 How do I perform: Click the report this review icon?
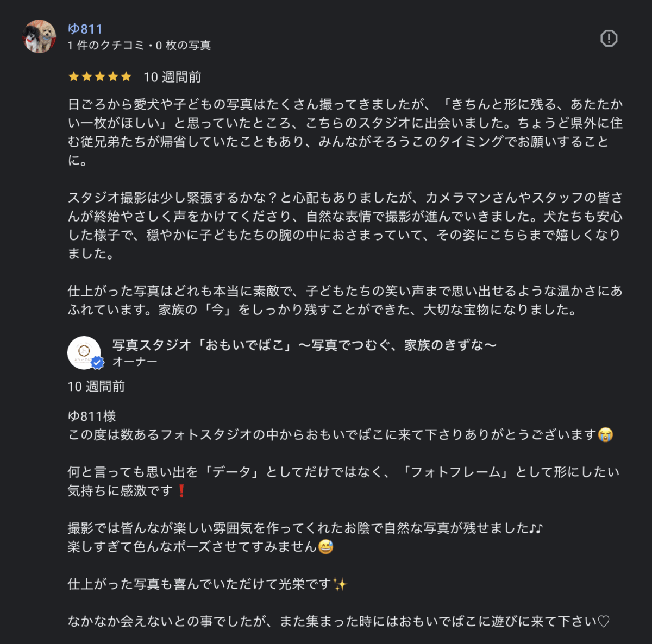pyautogui.click(x=610, y=39)
